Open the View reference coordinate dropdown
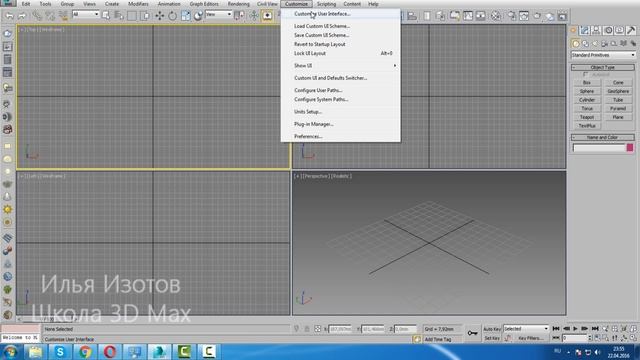The image size is (640, 360). click(219, 14)
